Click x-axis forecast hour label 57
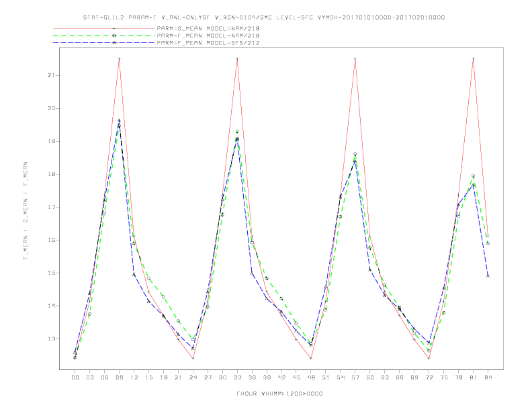532x411 pixels. [355, 377]
